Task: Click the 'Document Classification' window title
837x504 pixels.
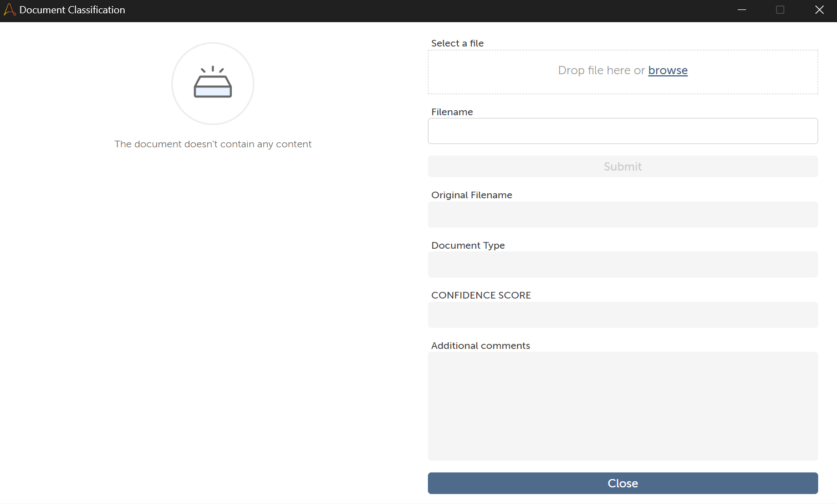Action: coord(72,10)
